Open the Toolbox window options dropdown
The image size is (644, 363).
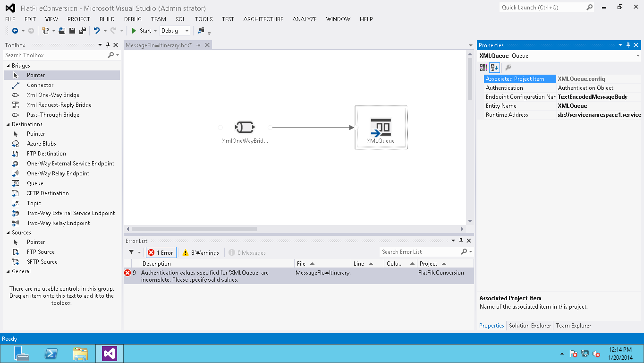100,45
